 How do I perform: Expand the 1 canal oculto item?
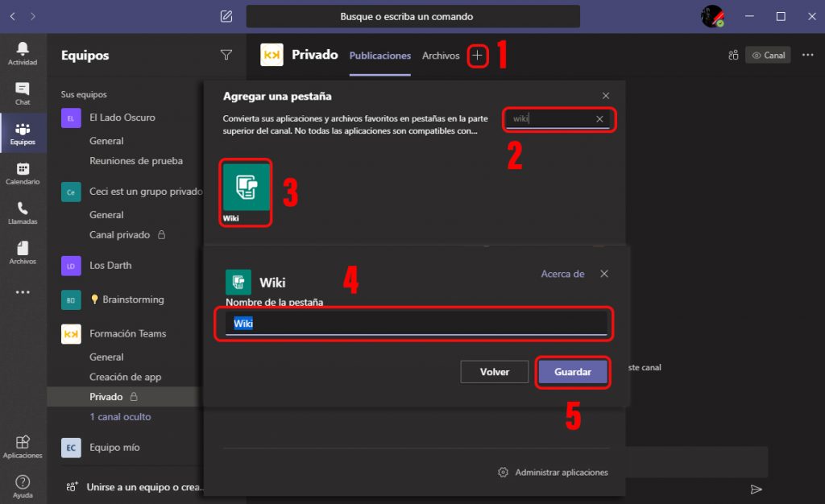coord(120,417)
